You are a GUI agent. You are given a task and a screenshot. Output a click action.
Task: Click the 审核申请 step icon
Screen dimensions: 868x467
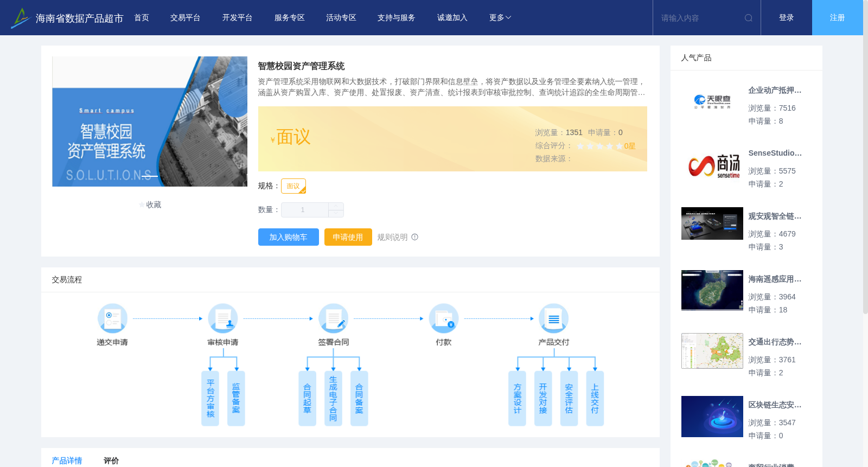point(223,318)
